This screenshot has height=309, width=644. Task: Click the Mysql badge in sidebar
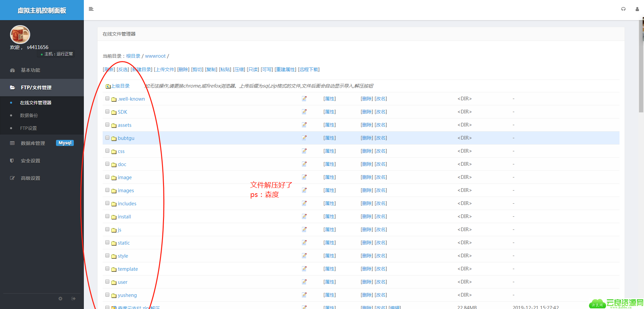(x=65, y=143)
